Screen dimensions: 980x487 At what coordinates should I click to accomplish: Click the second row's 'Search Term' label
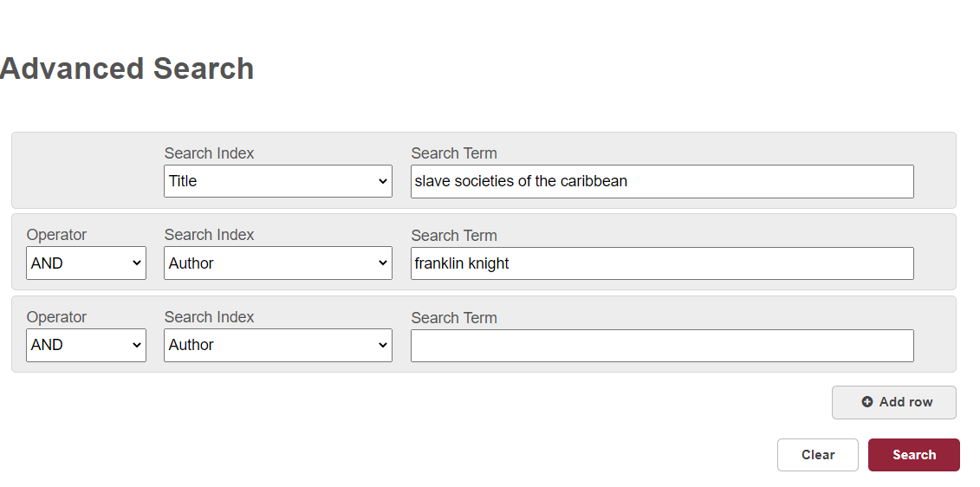pos(454,236)
